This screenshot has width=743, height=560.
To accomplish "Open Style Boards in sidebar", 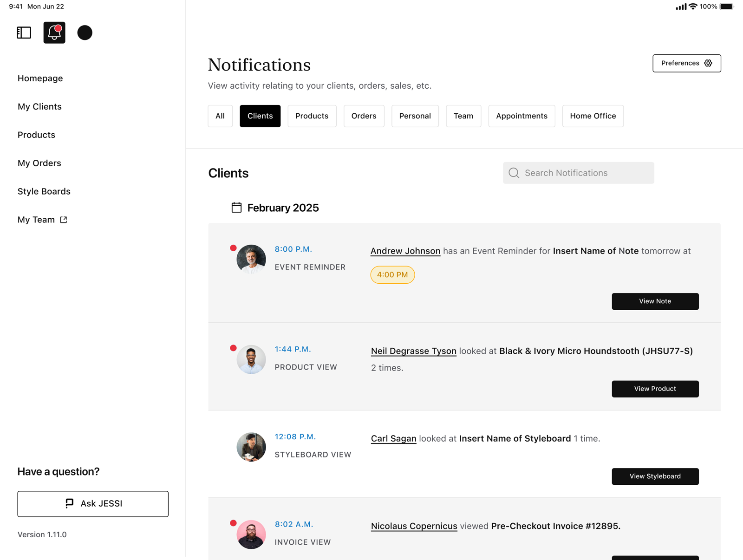I will (44, 191).
